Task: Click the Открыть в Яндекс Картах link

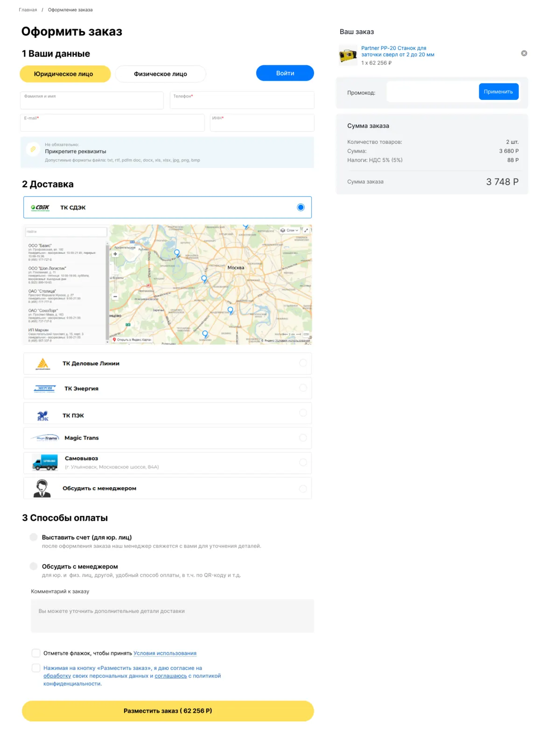Action: (x=132, y=340)
